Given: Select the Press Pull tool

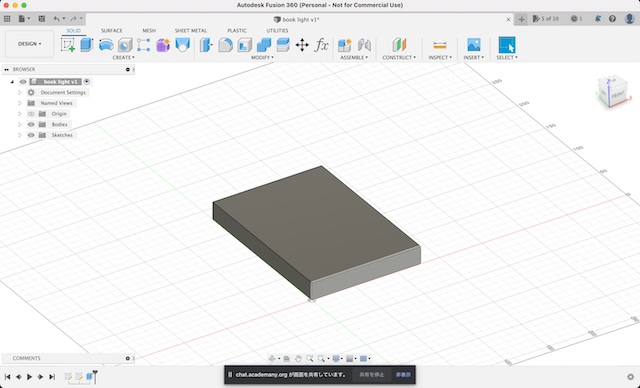Looking at the screenshot, I should click(206, 45).
